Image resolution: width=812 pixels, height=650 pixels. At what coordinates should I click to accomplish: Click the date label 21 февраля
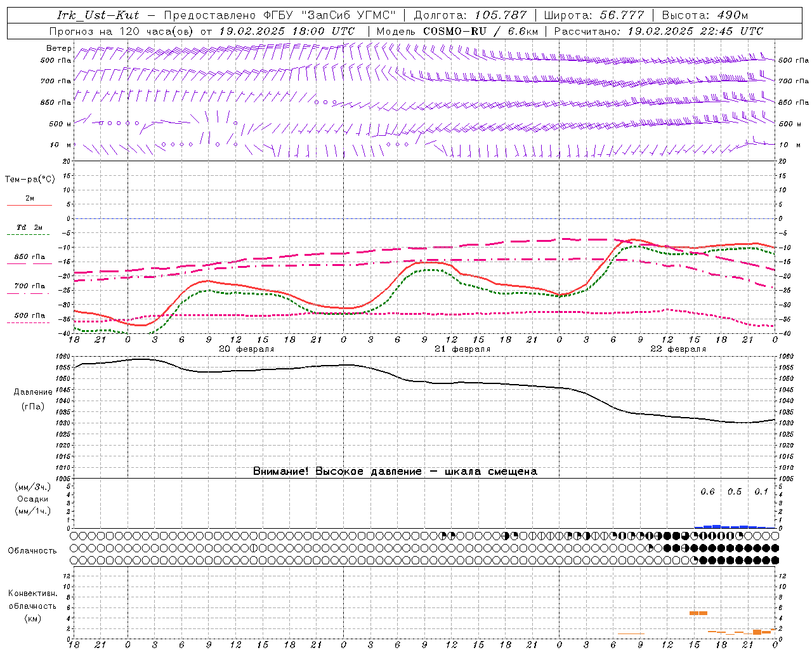[x=462, y=349]
